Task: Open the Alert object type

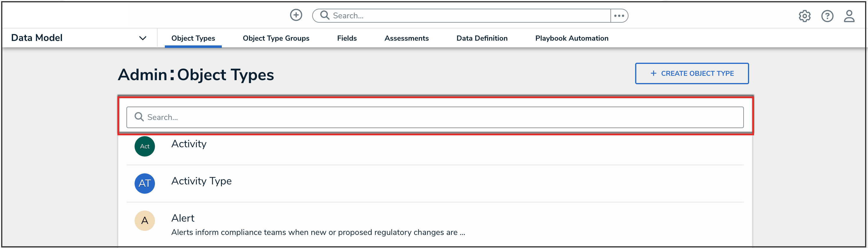Action: (183, 218)
